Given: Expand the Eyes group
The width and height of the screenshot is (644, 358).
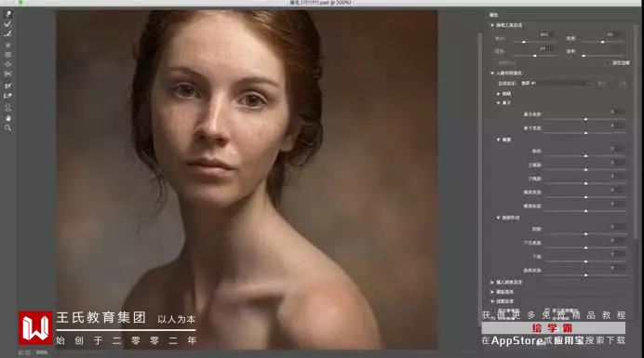Looking at the screenshot, I should coord(499,94).
